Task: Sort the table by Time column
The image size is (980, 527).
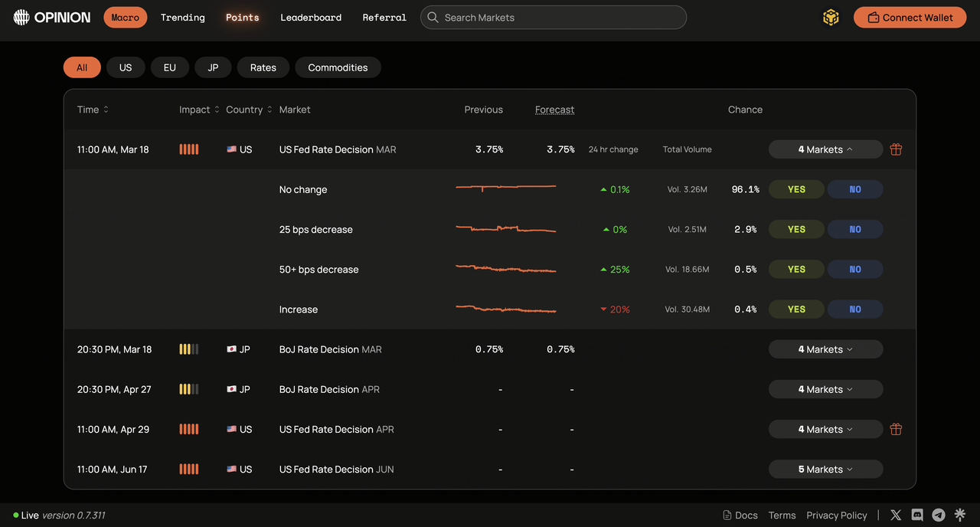Action: tap(93, 110)
